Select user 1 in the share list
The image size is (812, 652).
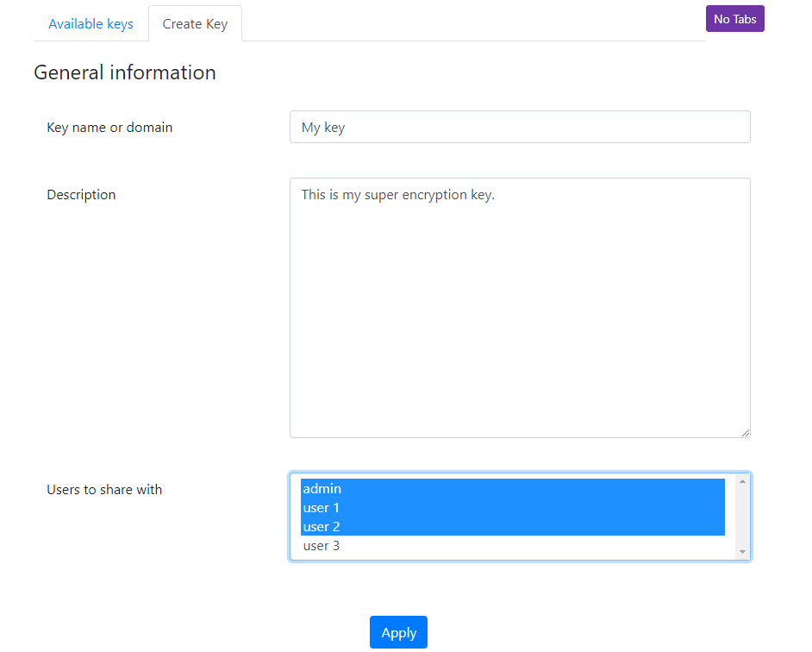[x=513, y=508]
